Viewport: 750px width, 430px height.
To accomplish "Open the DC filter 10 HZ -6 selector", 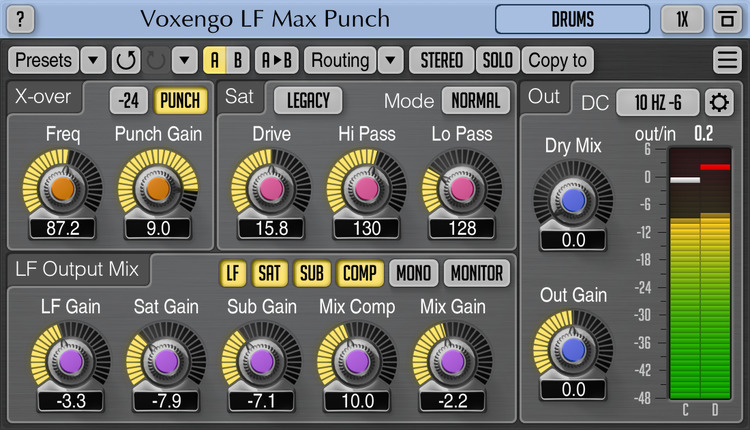I will 658,102.
